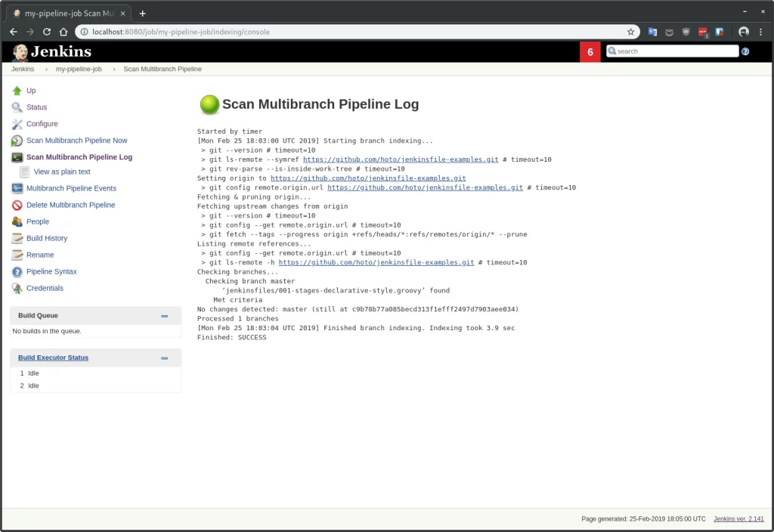The image size is (774, 532).
Task: Click the translate extension icon
Action: (x=652, y=32)
